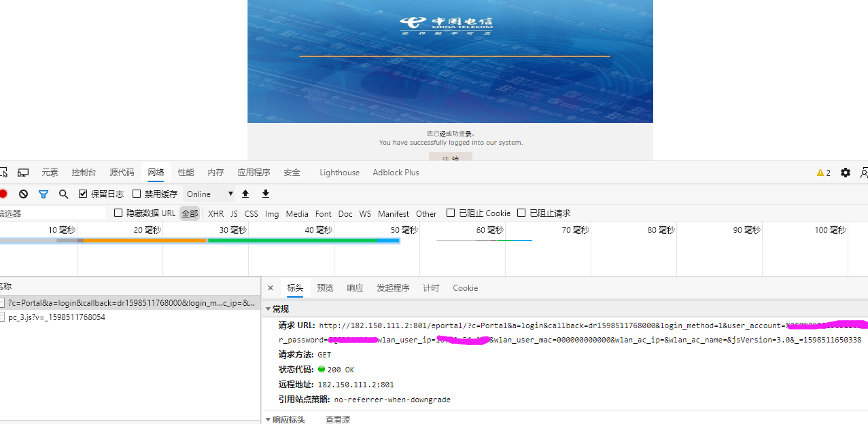Viewport: 868px width, 424px height.
Task: Import HAR file with upload arrow
Action: 245,194
